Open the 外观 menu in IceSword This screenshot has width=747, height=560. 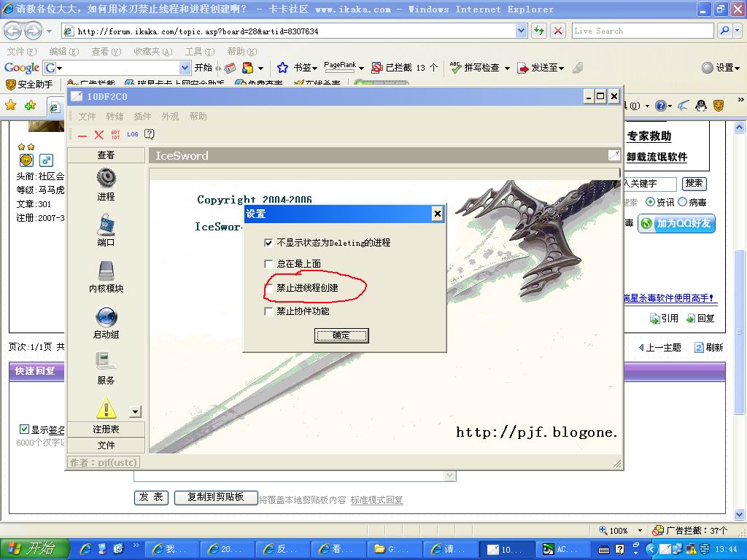(169, 116)
